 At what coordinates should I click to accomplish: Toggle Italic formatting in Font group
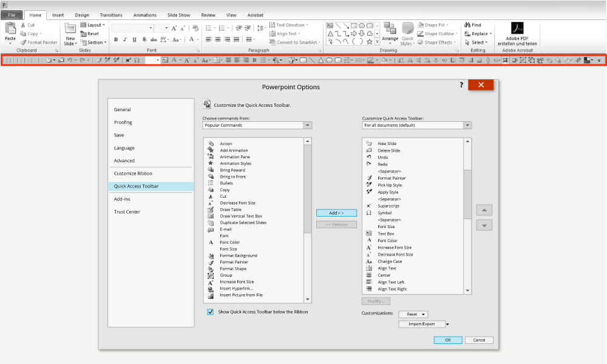[x=125, y=39]
